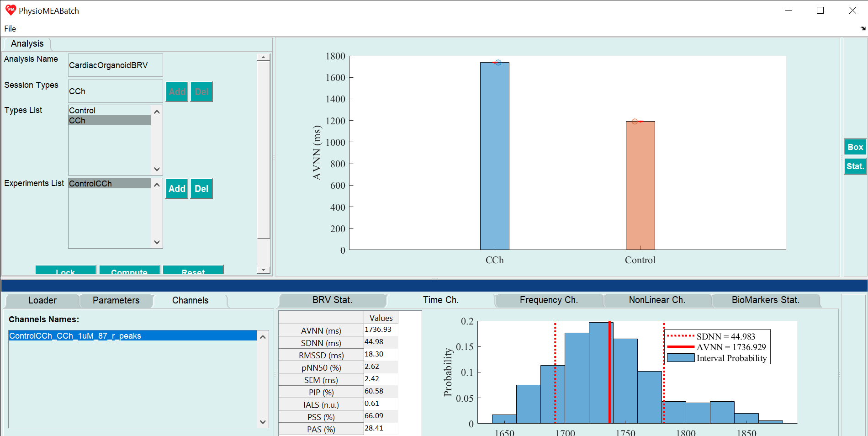Image resolution: width=868 pixels, height=436 pixels.
Task: Click the Compute button
Action: coord(129,270)
